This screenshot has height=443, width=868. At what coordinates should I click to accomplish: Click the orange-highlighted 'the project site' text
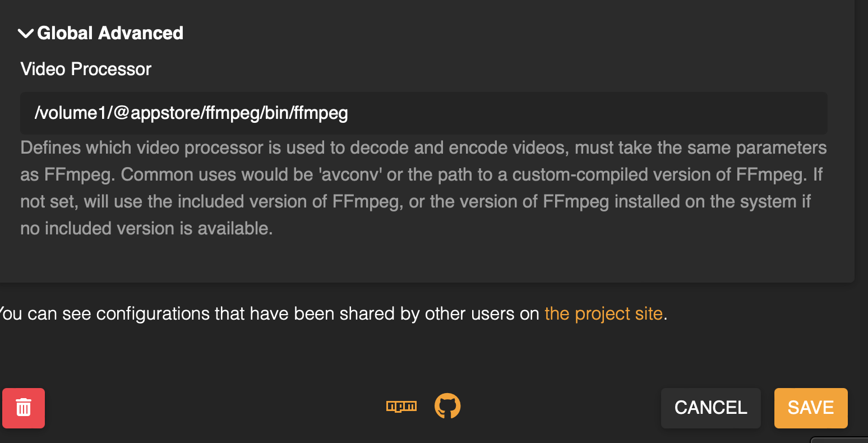[603, 313]
